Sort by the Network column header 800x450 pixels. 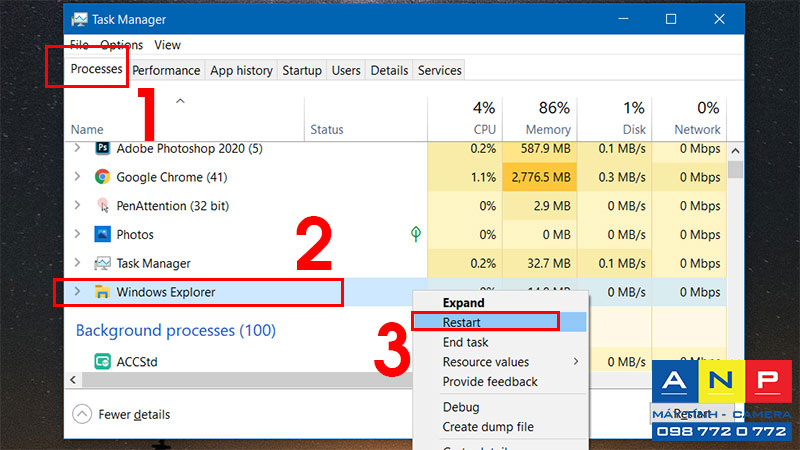697,130
